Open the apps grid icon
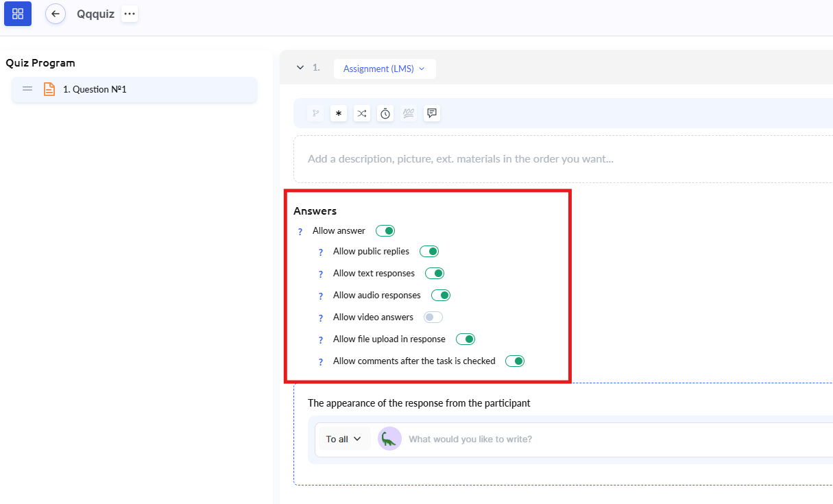833x504 pixels. pos(18,14)
